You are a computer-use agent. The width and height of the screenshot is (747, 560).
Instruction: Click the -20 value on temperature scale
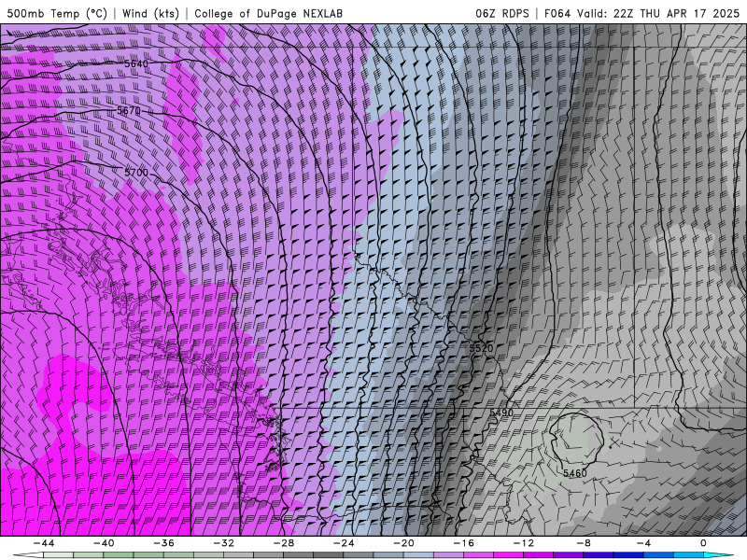click(x=403, y=543)
